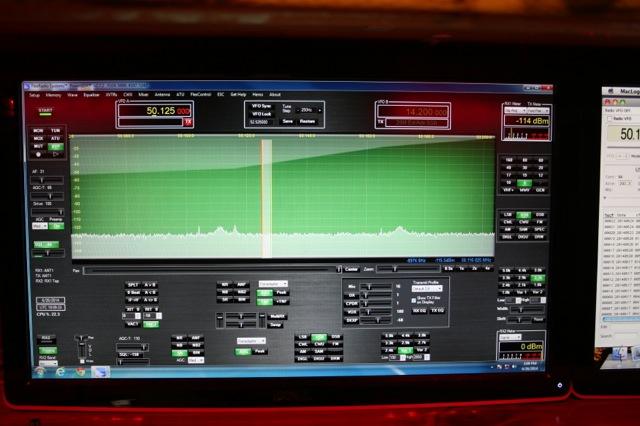Click the +TNF button
This screenshot has height=426, width=640.
click(x=282, y=302)
